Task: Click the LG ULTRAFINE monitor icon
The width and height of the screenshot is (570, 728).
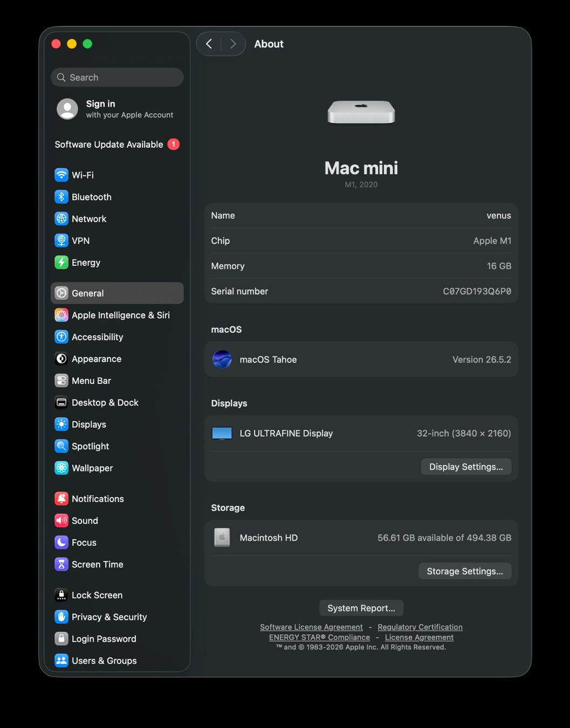Action: pyautogui.click(x=222, y=433)
